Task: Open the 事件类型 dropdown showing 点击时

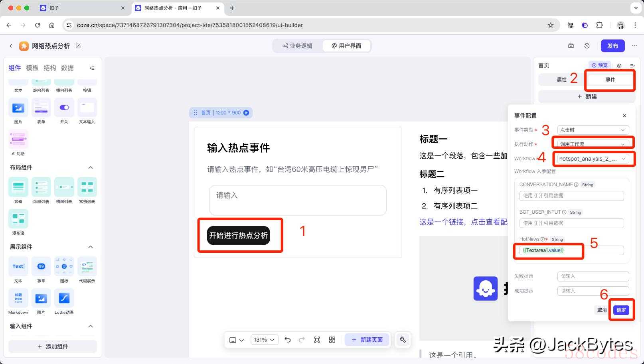Action: pos(593,130)
